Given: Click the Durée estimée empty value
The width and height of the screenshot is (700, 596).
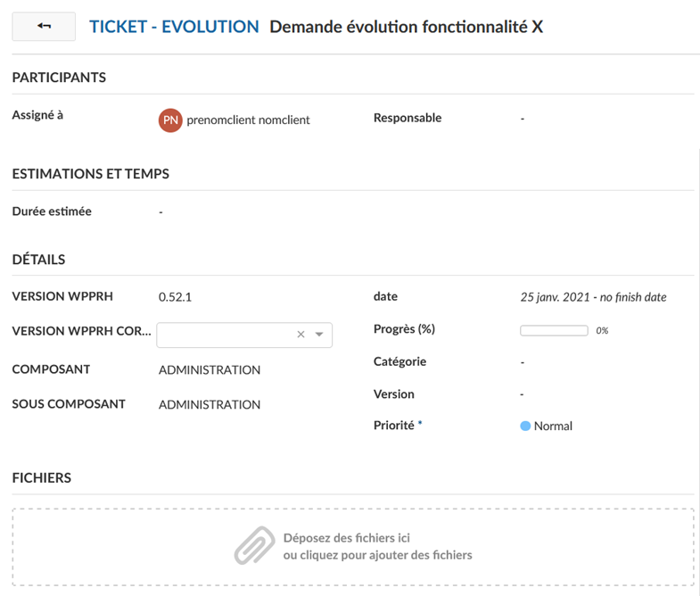Looking at the screenshot, I should click(161, 212).
